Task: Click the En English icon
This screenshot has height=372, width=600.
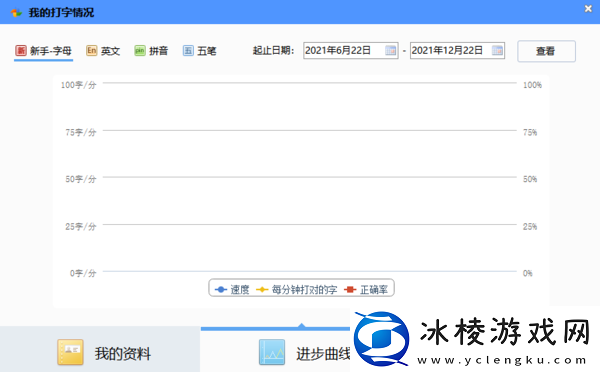Action: point(91,51)
